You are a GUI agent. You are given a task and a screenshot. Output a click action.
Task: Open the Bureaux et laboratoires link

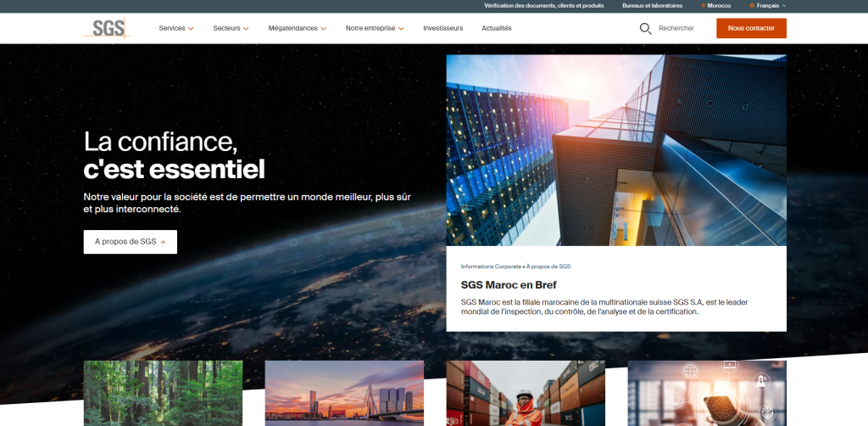[652, 6]
